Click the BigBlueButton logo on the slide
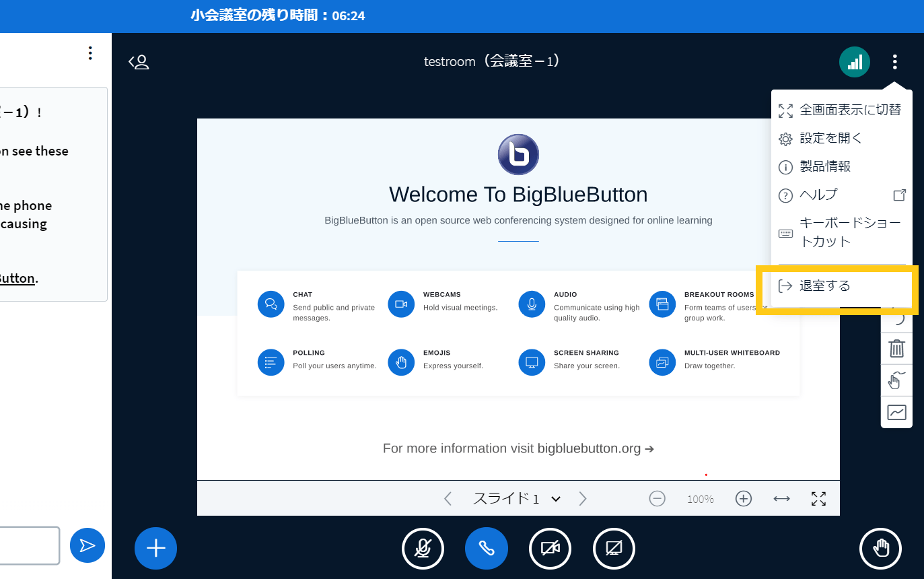 pyautogui.click(x=518, y=154)
